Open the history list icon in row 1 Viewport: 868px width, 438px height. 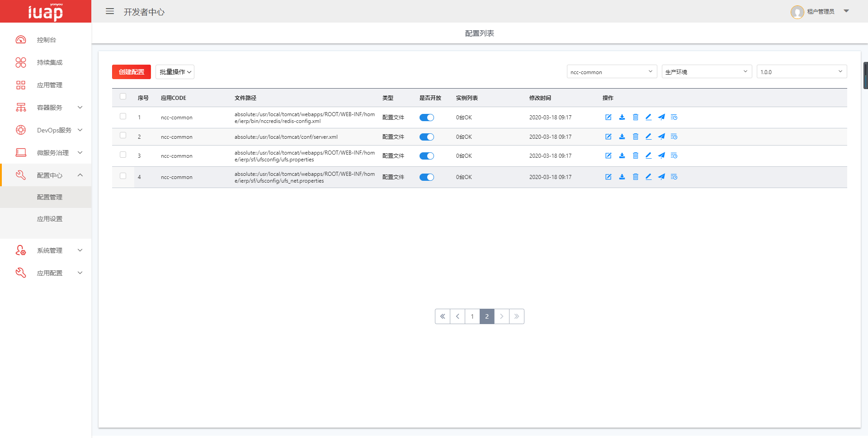point(674,117)
